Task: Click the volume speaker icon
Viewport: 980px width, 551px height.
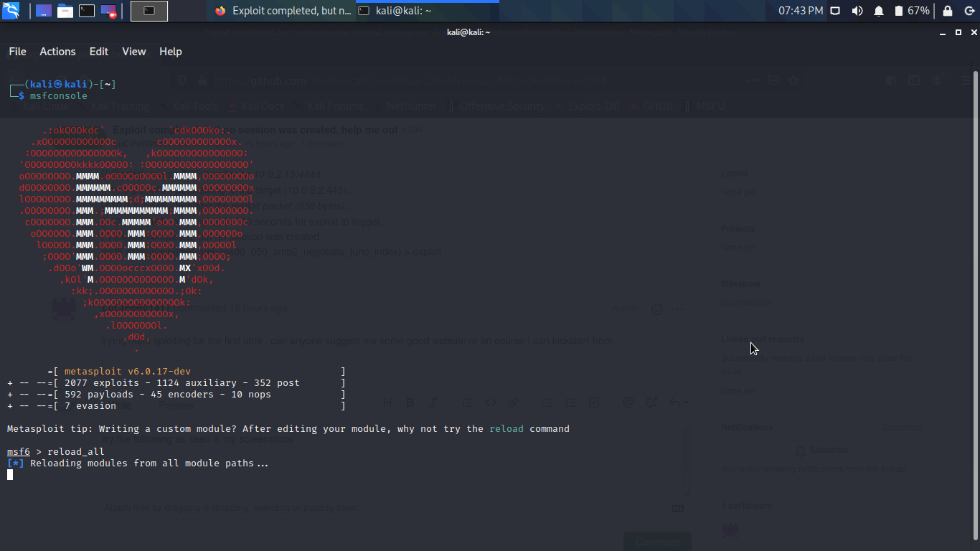Action: click(x=857, y=11)
